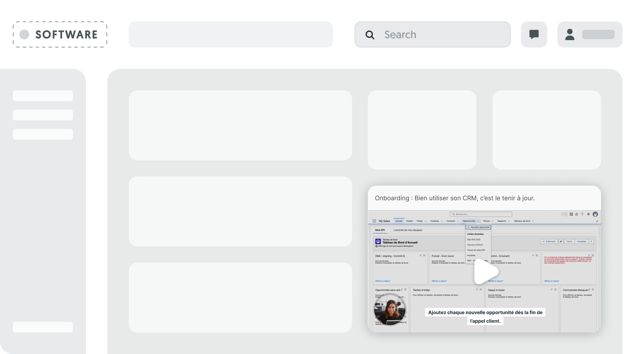This screenshot has height=354, width=644.
Task: Expand the Pistes tab chevron
Action: 425,221
